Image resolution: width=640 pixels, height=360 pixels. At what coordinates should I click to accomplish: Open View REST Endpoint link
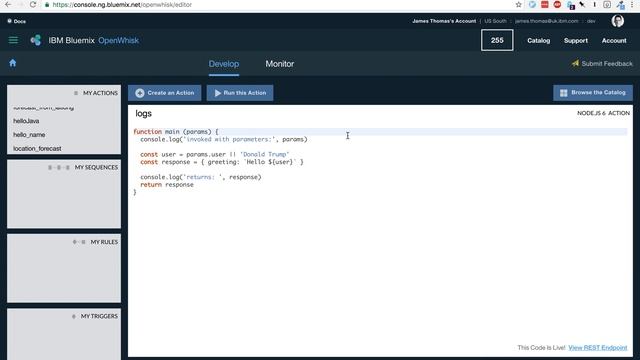point(598,348)
